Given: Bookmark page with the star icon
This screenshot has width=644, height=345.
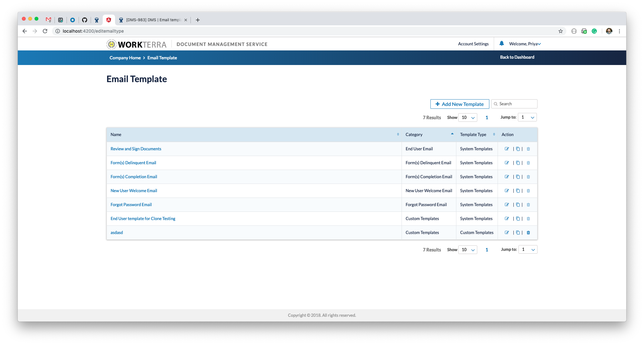Looking at the screenshot, I should (x=560, y=31).
